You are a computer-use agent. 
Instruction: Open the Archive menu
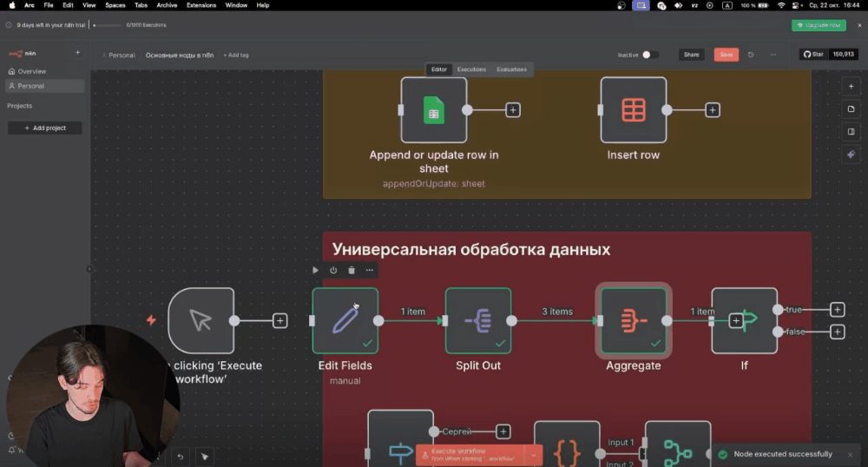click(x=167, y=5)
